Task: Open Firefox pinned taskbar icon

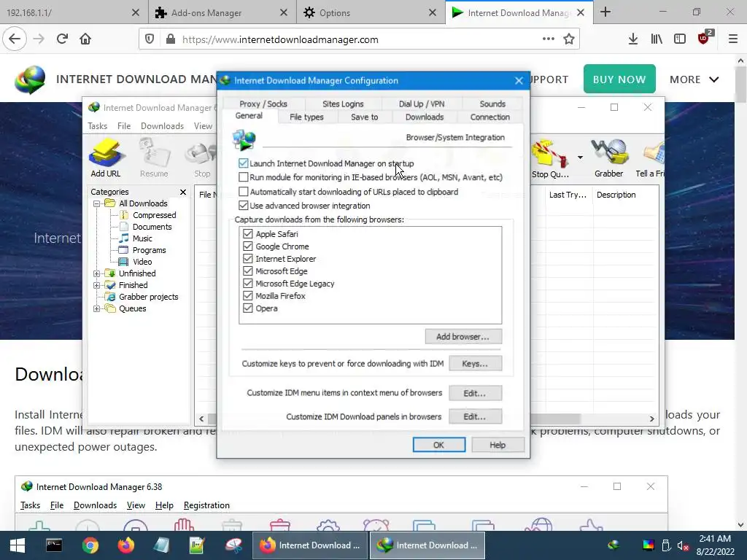Action: 125,545
